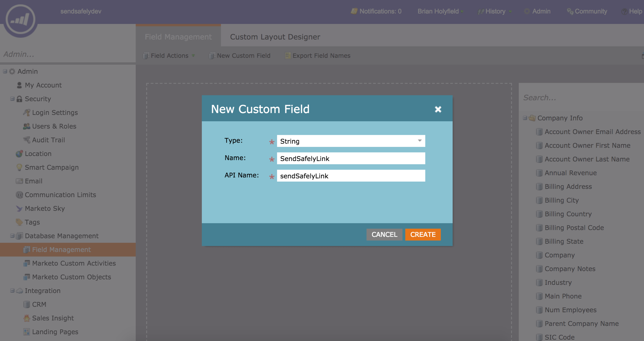Click the Landing Pages icon

point(26,332)
